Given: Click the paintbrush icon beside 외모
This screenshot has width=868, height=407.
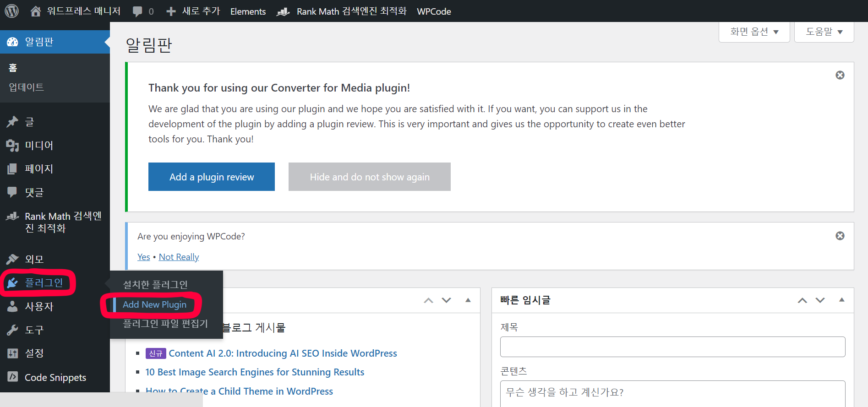Looking at the screenshot, I should pos(12,259).
